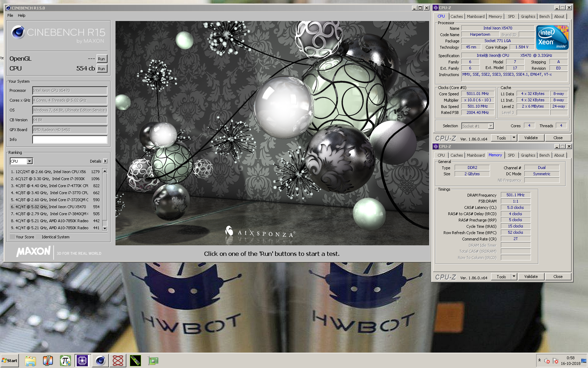Switch to Bench tab in lower CPU-Z
Screen dimensions: 588x368
click(x=544, y=155)
